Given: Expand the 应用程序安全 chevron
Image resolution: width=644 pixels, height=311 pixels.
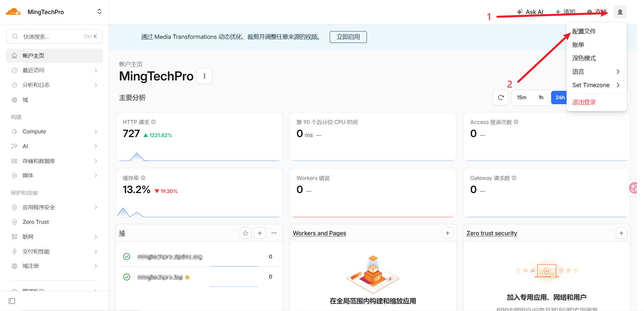Looking at the screenshot, I should 96,207.
